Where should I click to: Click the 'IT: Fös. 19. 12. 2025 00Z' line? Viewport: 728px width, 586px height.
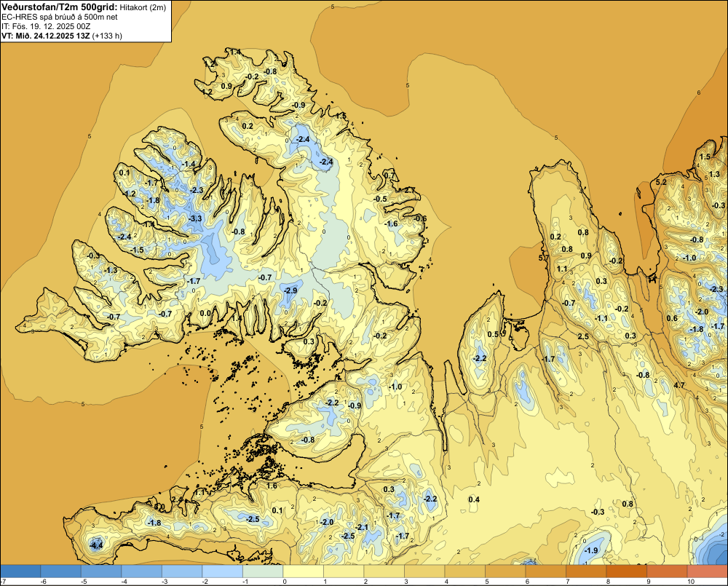(x=46, y=26)
